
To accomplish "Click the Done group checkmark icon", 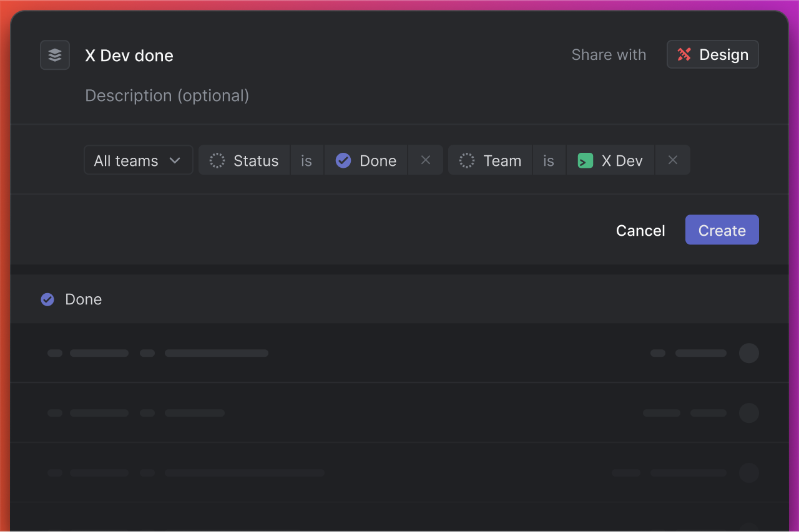I will point(47,299).
